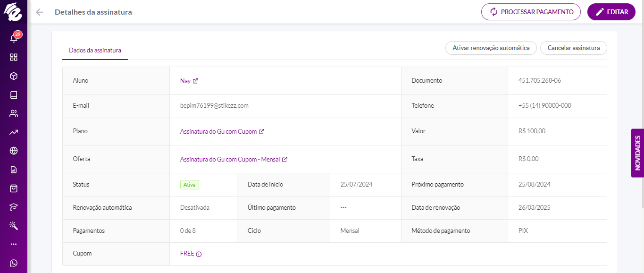Open the report document icon
This screenshot has width=644, height=273.
(x=14, y=170)
